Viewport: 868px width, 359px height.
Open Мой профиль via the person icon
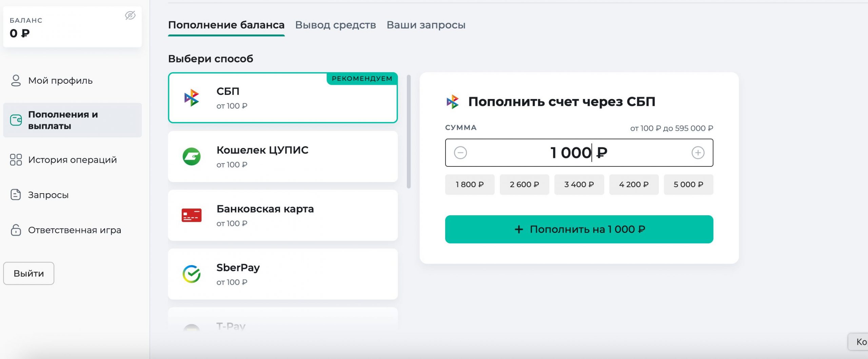click(15, 80)
